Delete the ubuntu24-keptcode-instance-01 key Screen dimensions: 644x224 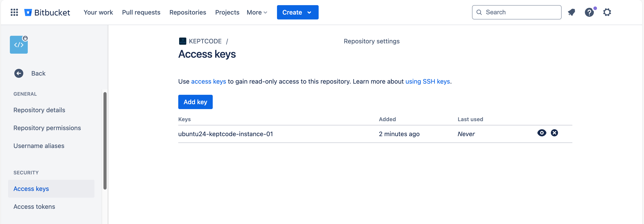[554, 133]
